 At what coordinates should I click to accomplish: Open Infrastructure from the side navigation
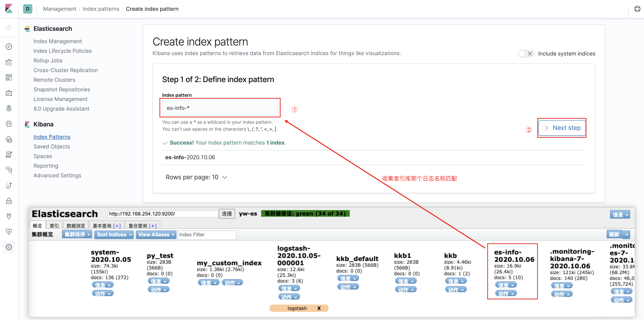pyautogui.click(x=9, y=139)
